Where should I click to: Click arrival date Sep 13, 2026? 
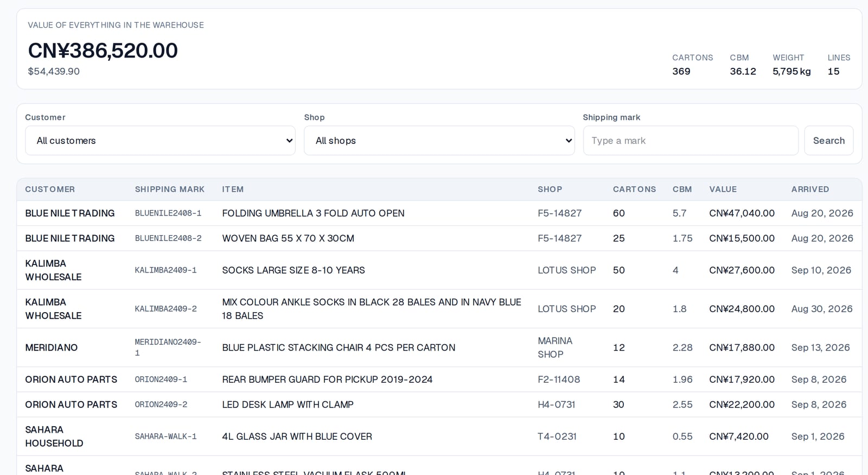click(820, 347)
